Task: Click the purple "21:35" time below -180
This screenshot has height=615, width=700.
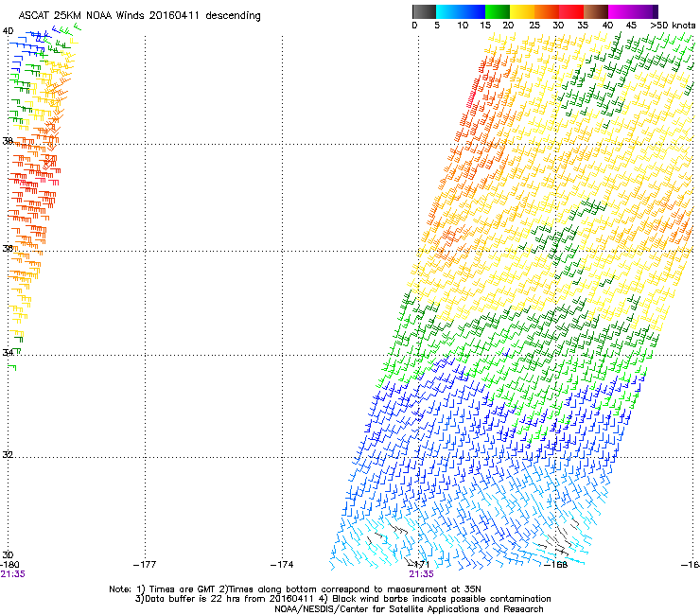Action: coord(12,574)
